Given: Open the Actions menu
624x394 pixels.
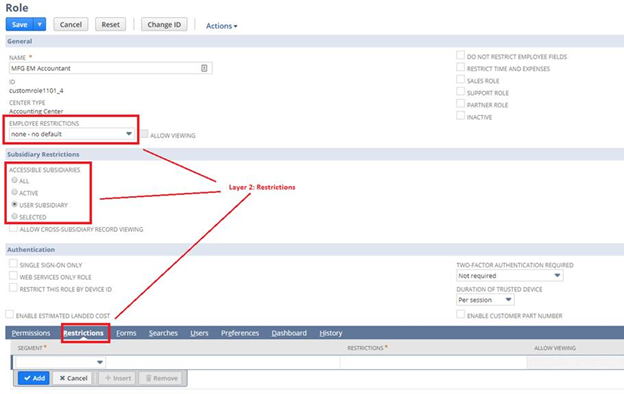Looking at the screenshot, I should 221,26.
